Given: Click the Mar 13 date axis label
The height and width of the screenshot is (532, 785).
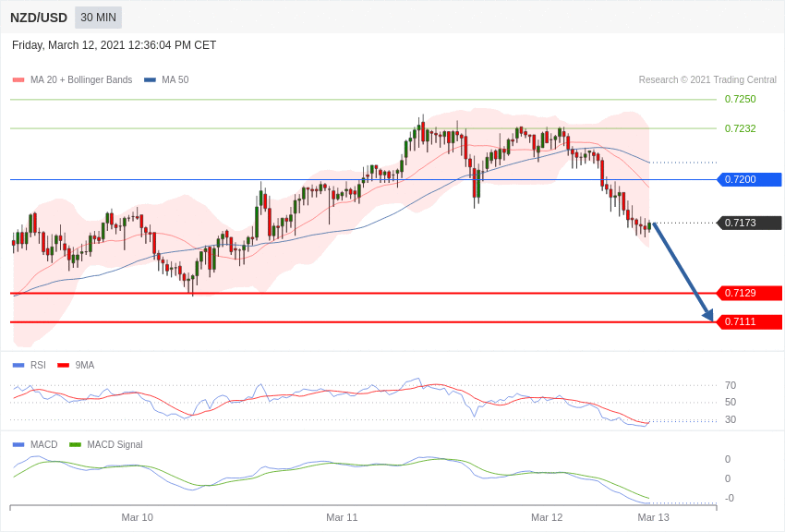Looking at the screenshot, I should click(x=653, y=517).
